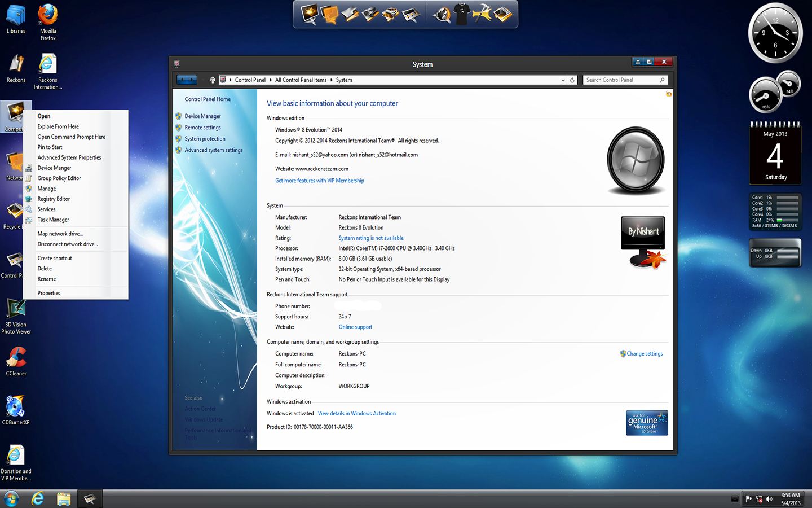Click breadcrumb arrow after All Control Panel Items
This screenshot has height=508, width=812.
point(332,80)
